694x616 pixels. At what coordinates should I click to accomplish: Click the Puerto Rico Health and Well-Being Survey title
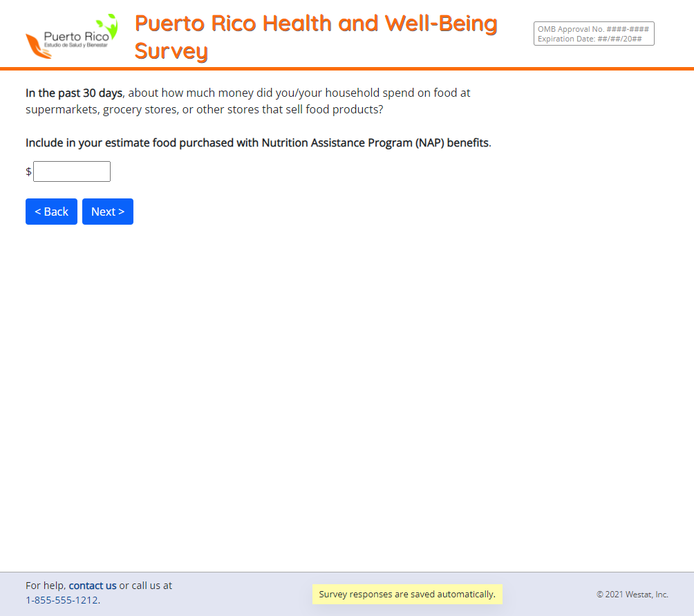point(316,37)
